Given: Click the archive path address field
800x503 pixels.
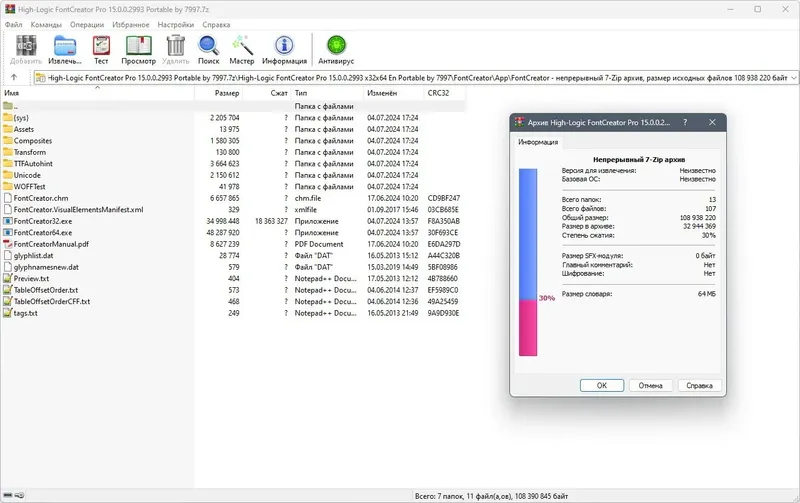Looking at the screenshot, I should pyautogui.click(x=416, y=78).
